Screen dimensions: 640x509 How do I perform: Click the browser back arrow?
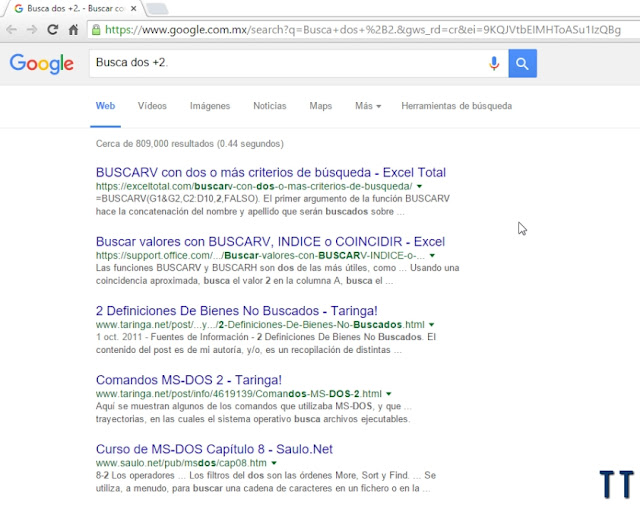(x=11, y=30)
